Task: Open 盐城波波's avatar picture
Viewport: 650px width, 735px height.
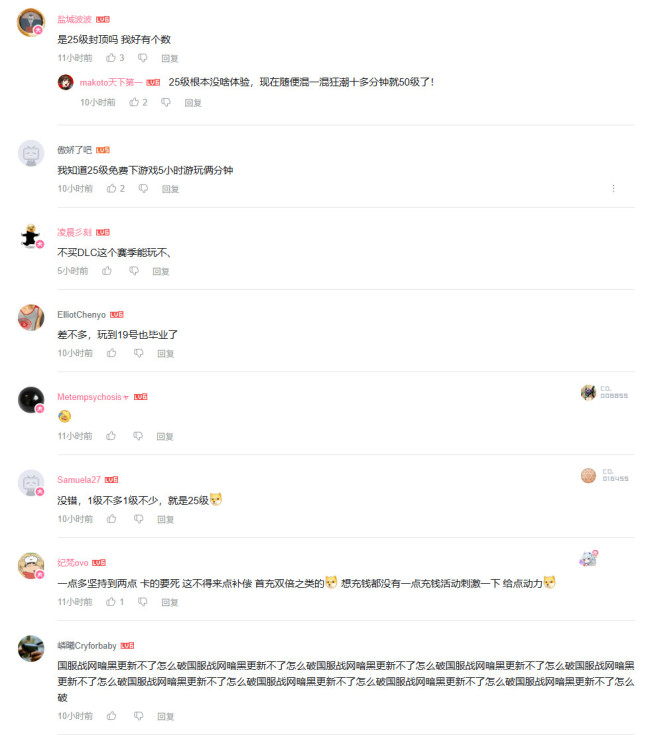Action: (31, 22)
